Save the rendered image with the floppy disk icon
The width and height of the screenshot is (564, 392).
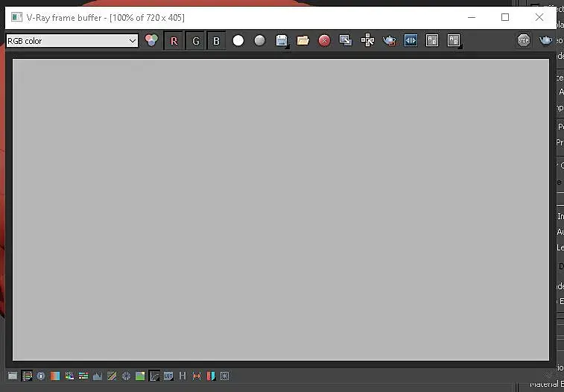pyautogui.click(x=282, y=41)
